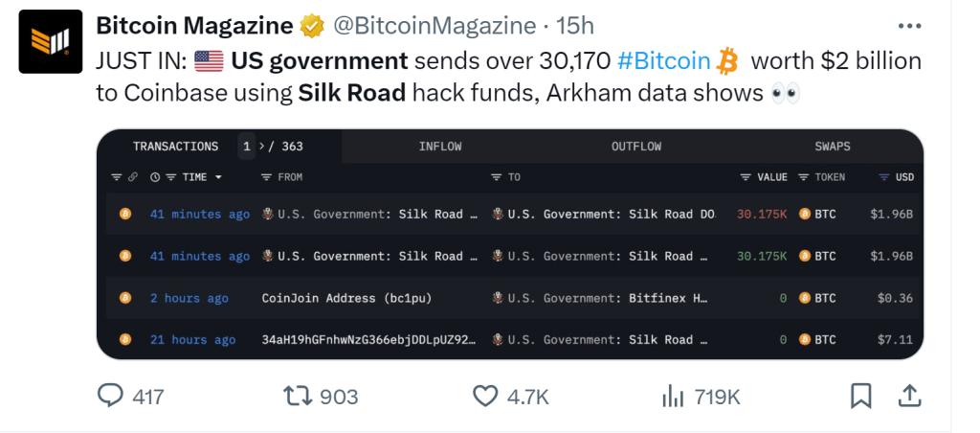The height and width of the screenshot is (433, 980).
Task: Open the SWAPS tab
Action: pyautogui.click(x=832, y=147)
